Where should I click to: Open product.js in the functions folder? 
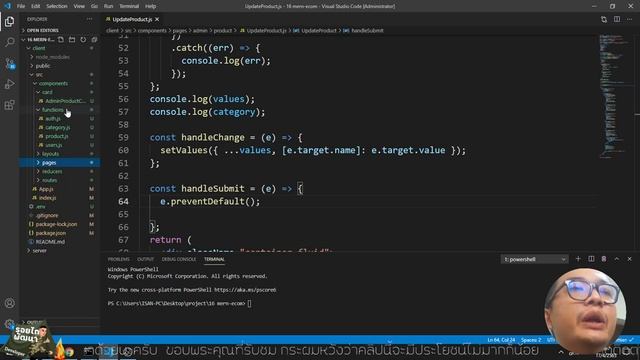tap(56, 136)
